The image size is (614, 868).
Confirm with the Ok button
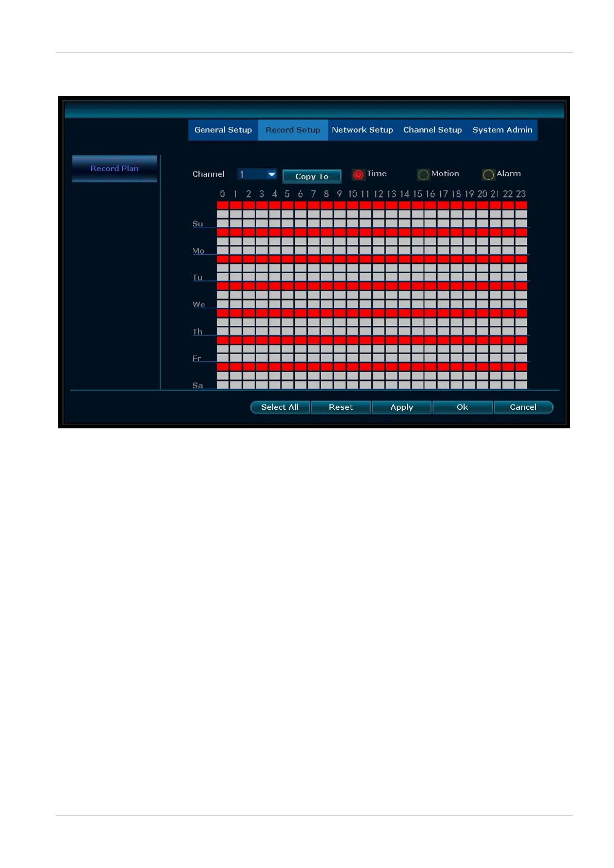(x=462, y=407)
